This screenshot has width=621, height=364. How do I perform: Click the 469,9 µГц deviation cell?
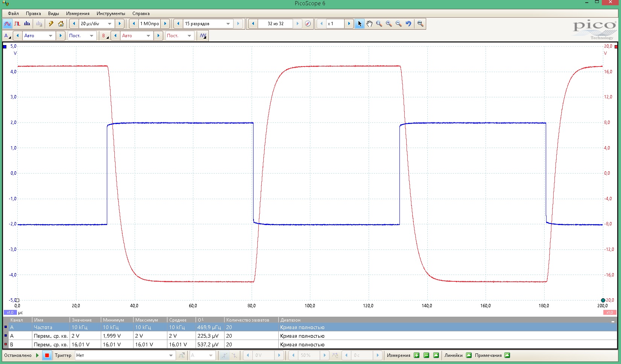tap(210, 327)
